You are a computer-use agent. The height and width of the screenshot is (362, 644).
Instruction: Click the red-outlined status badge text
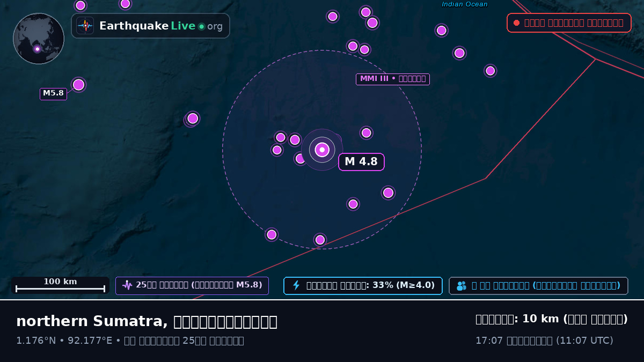(x=574, y=23)
